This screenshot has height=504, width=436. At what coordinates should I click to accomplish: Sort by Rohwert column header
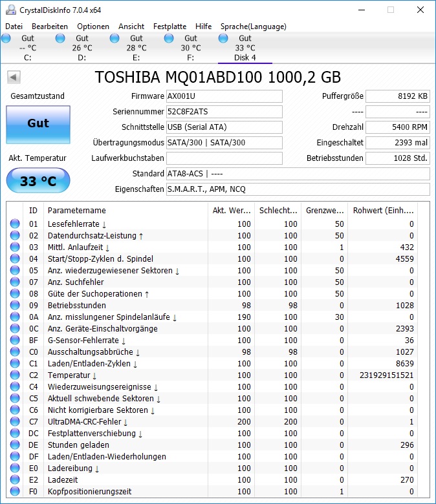pos(383,210)
